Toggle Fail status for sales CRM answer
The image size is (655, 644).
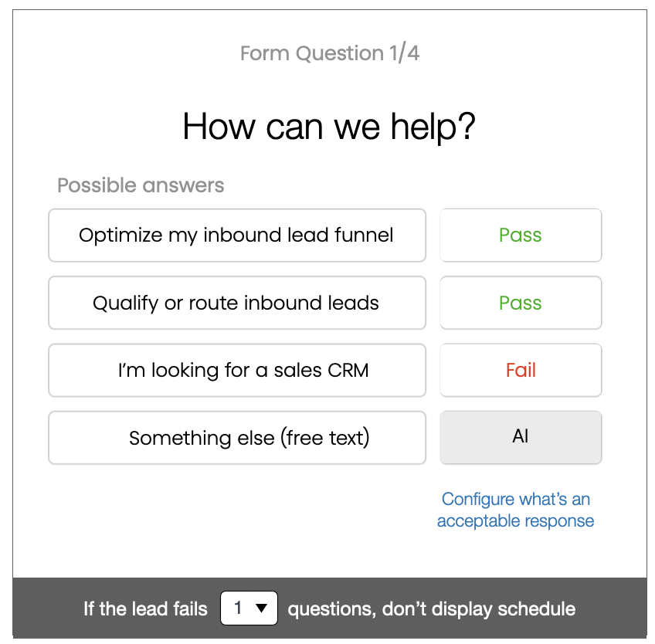521,370
